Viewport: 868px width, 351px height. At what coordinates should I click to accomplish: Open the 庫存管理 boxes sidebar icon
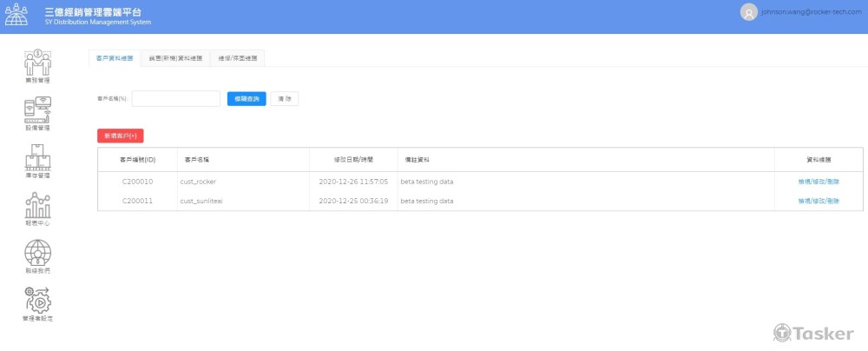coord(37,157)
